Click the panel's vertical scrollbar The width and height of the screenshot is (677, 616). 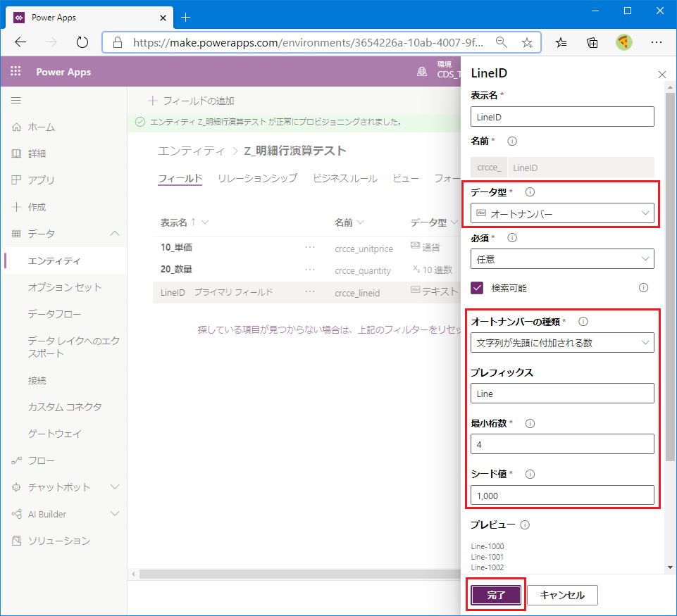point(670,276)
